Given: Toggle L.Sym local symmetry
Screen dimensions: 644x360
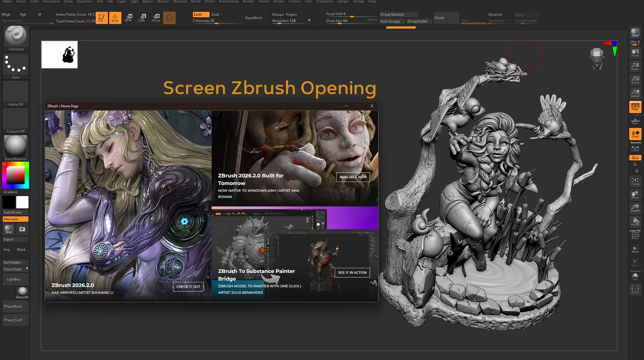Looking at the screenshot, I should (635, 148).
